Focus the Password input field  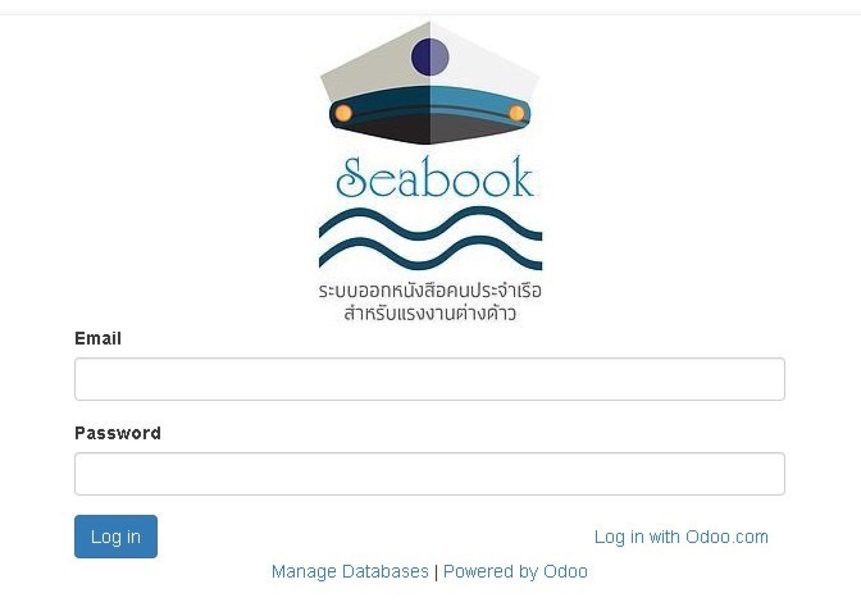point(429,474)
